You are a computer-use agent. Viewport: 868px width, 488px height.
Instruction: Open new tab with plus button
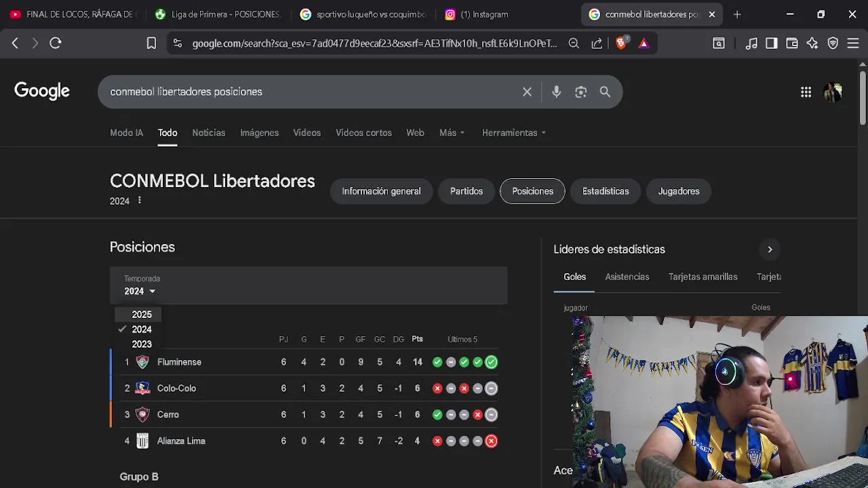click(737, 14)
